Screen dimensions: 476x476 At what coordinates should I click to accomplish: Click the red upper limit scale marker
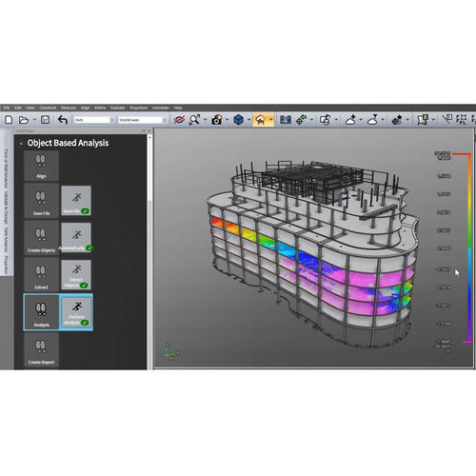click(462, 154)
